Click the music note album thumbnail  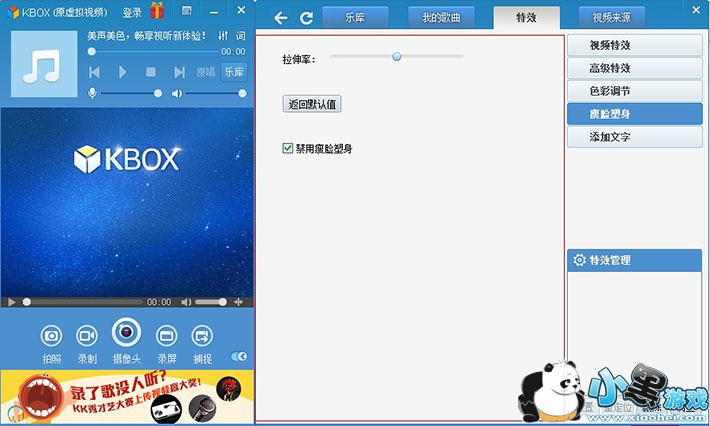click(44, 64)
